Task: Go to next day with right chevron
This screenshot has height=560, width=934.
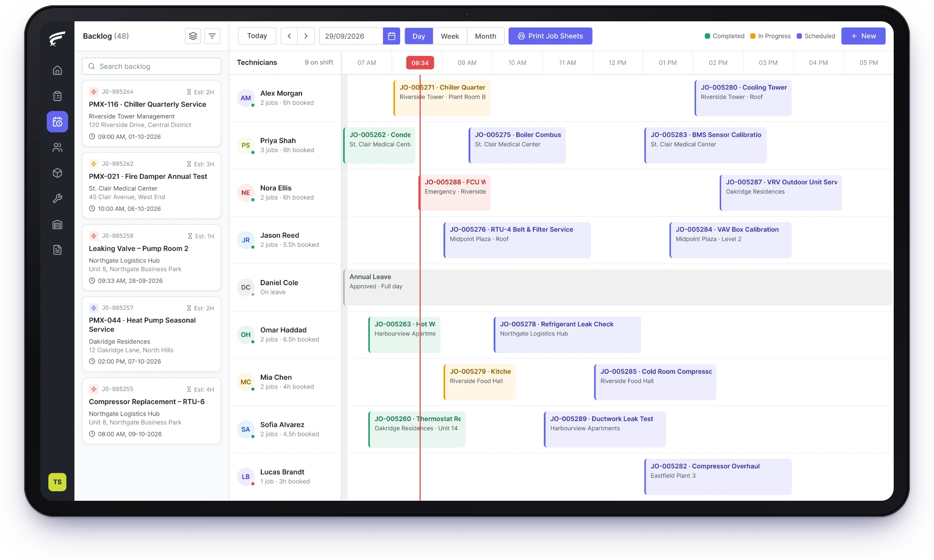Action: click(306, 36)
